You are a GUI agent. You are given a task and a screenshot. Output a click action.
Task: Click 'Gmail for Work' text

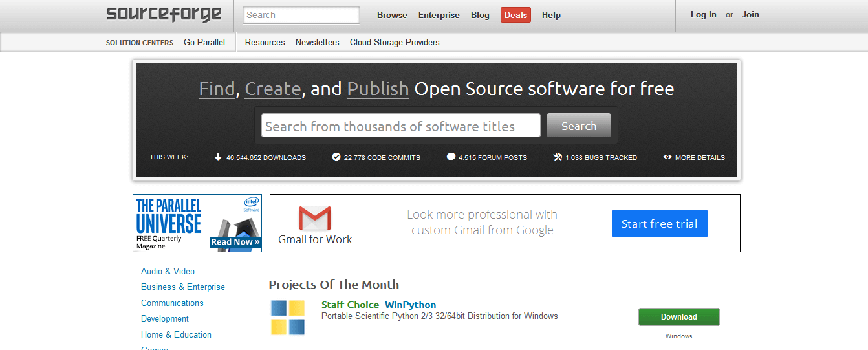(x=315, y=239)
